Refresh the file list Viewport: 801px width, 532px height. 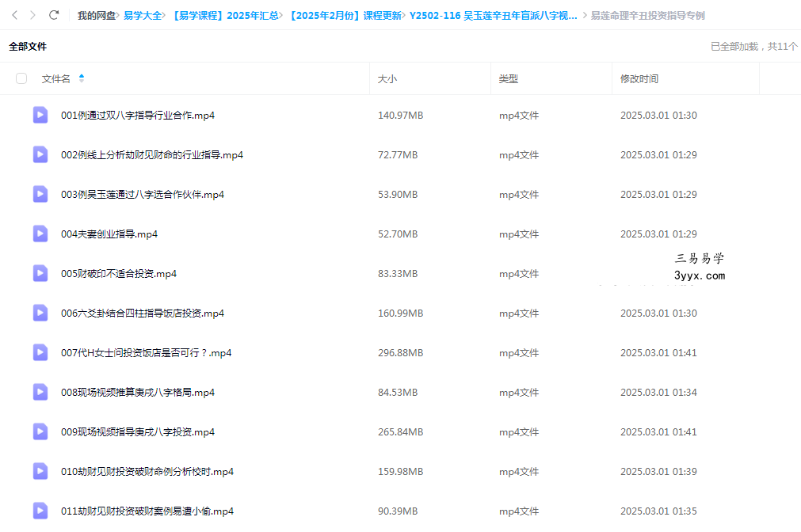54,15
